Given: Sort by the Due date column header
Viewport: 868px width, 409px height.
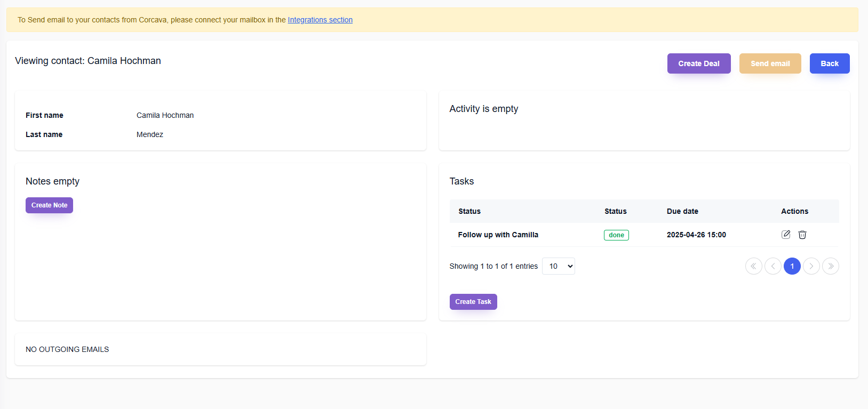Looking at the screenshot, I should tap(682, 211).
